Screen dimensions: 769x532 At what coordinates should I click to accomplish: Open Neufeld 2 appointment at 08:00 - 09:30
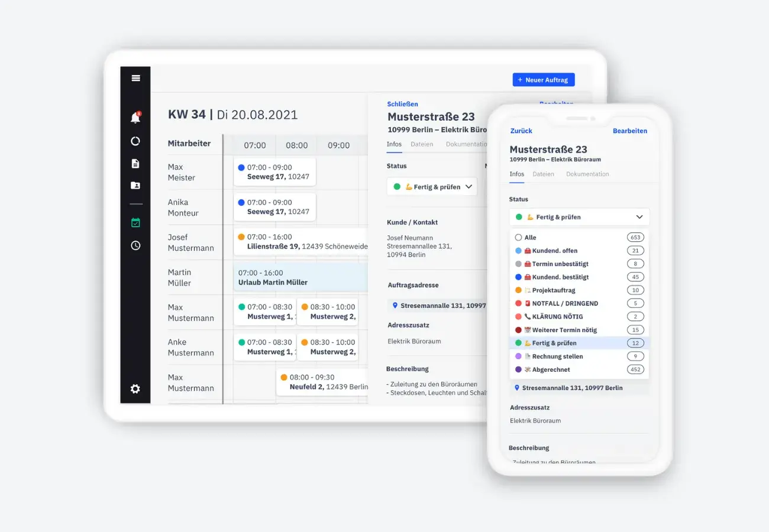pos(322,382)
